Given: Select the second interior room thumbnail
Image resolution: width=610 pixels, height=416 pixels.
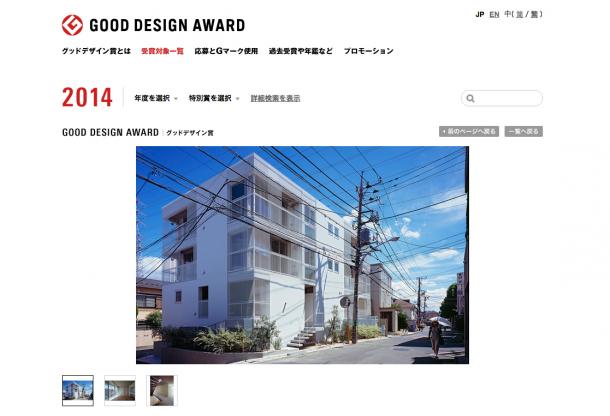Looking at the screenshot, I should [120, 390].
